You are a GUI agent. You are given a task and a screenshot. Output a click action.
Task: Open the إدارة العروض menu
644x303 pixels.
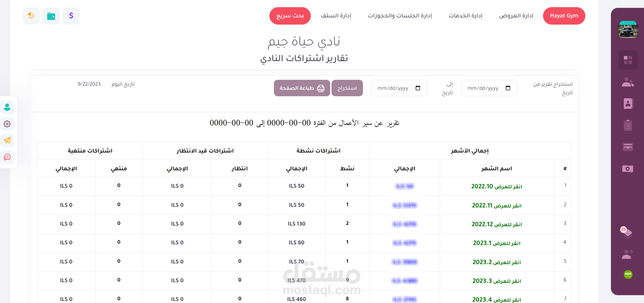click(516, 16)
